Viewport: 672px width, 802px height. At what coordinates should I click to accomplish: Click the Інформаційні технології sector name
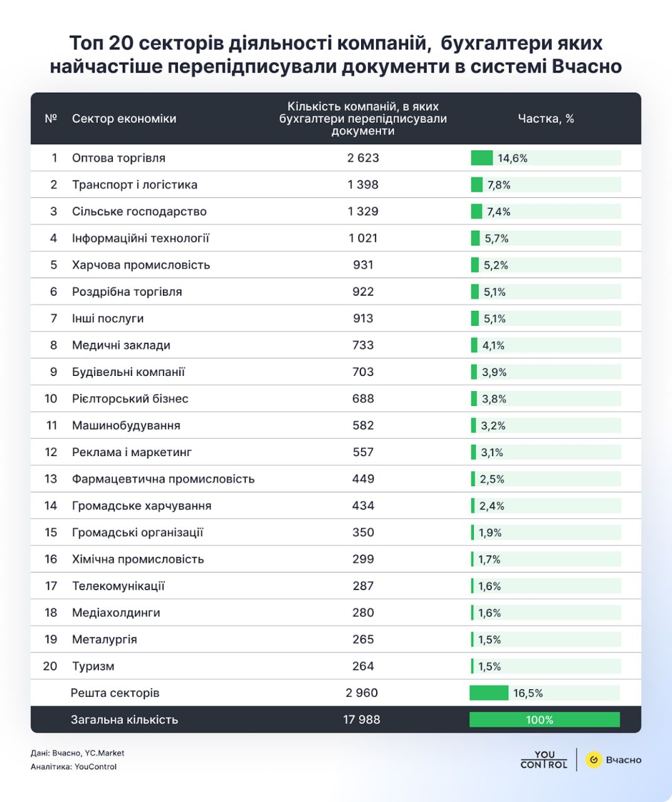(x=140, y=238)
